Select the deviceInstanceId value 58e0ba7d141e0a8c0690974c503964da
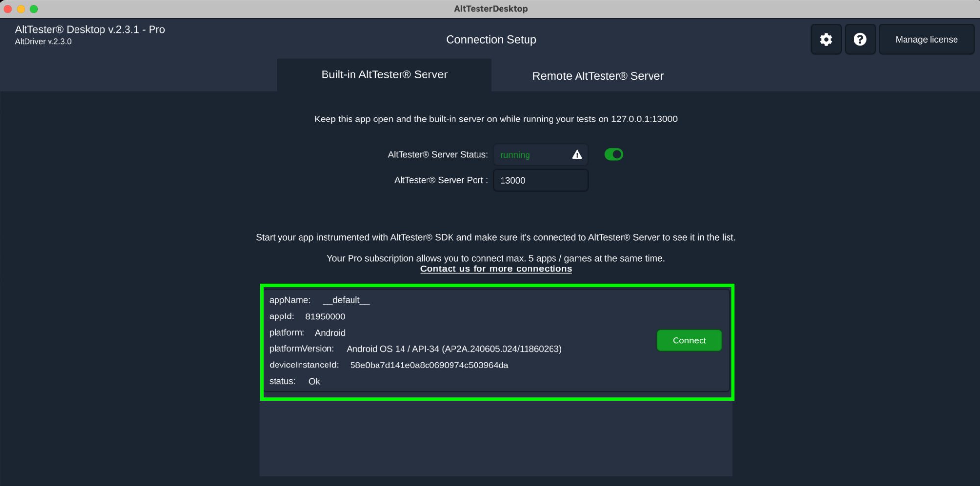 429,365
